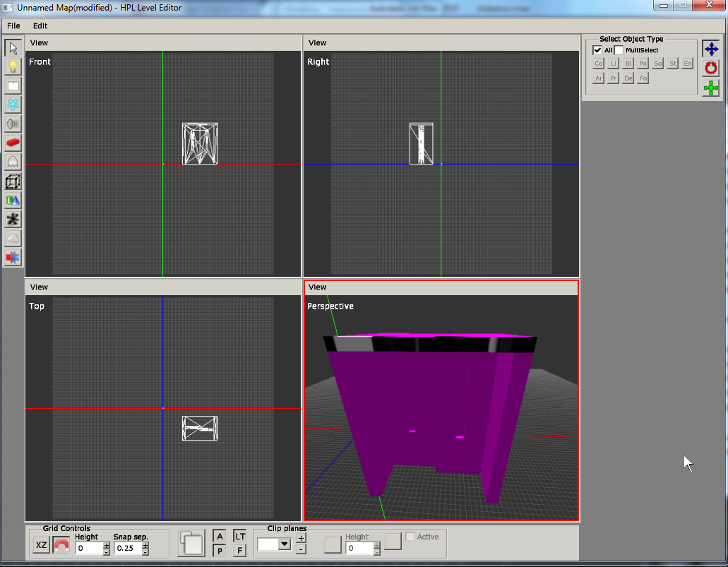Pick the atom particle system tool

point(13,105)
